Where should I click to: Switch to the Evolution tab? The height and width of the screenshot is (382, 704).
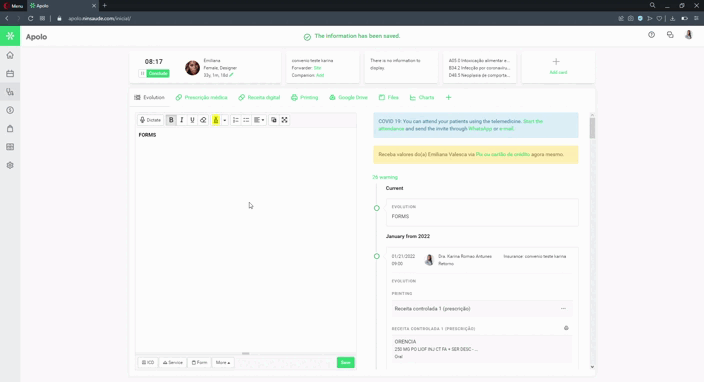pos(150,97)
